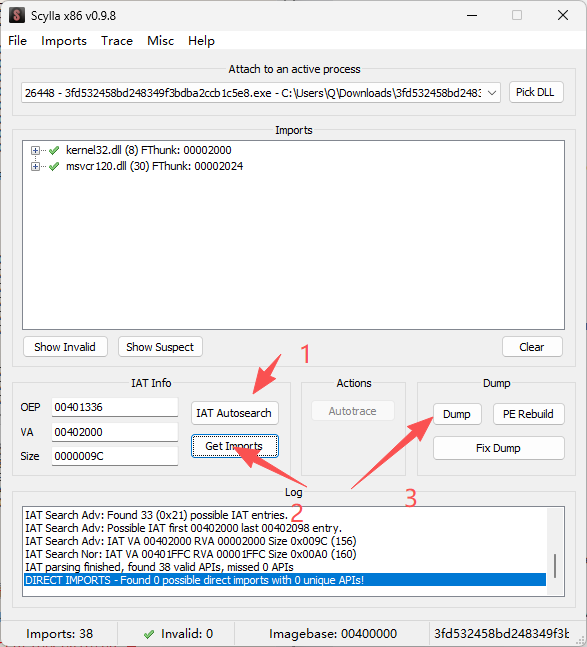Click the IAT Autosearch button
The width and height of the screenshot is (587, 647).
tap(235, 413)
